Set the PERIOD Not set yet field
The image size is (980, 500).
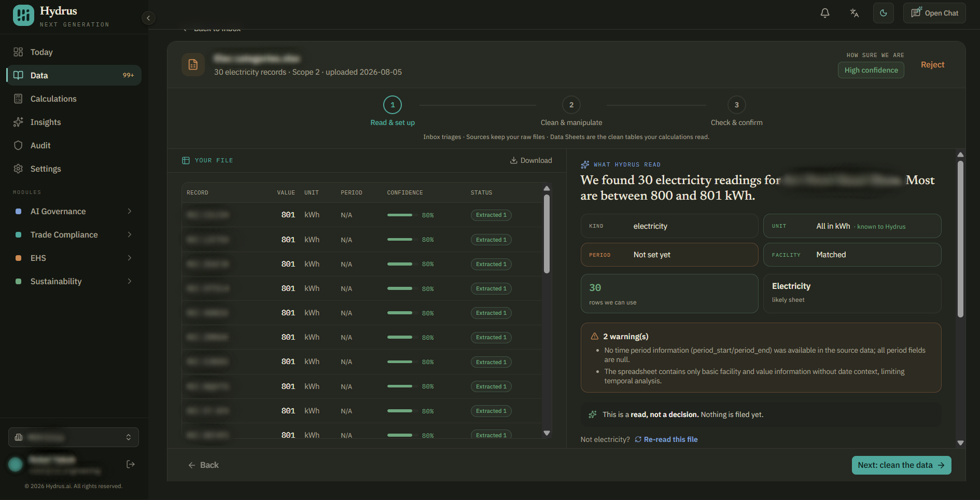tap(669, 255)
